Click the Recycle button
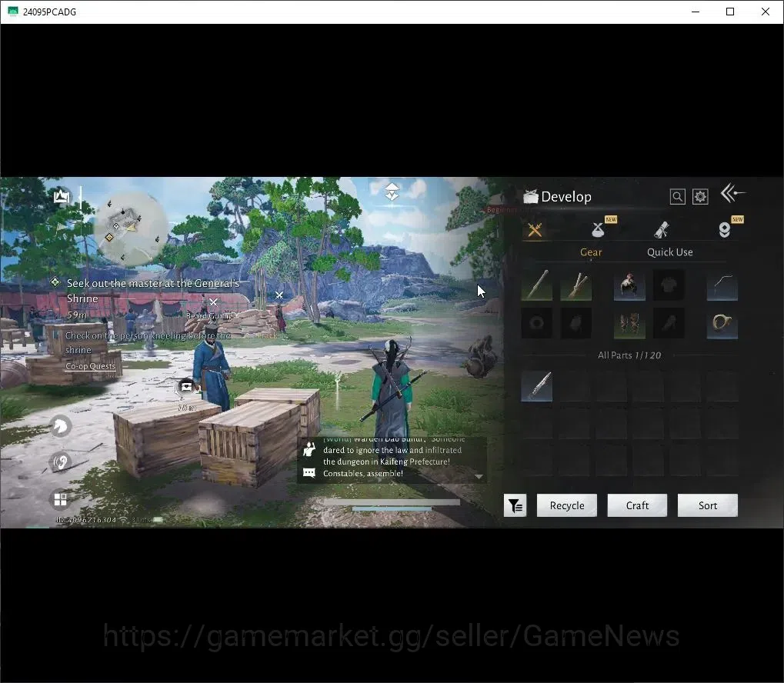784x683 pixels. tap(566, 505)
